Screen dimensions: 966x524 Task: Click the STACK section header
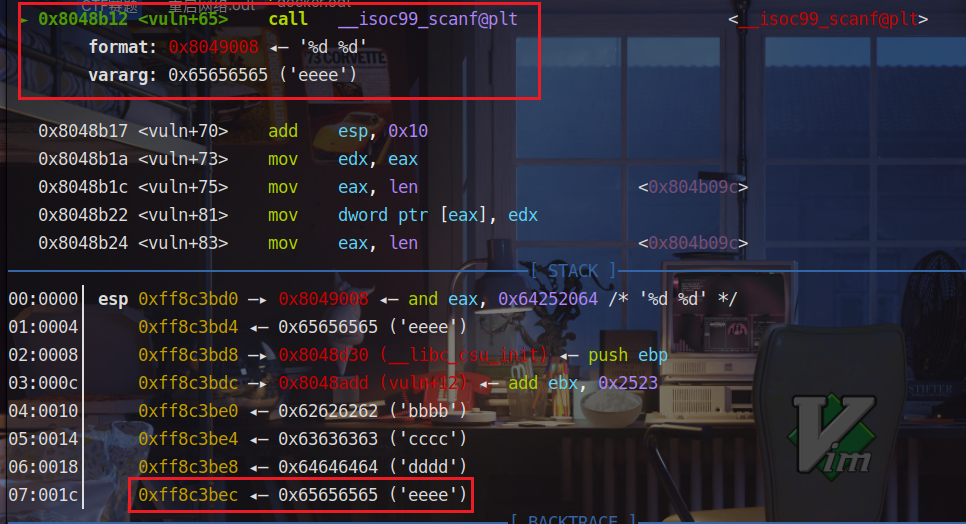coord(573,271)
